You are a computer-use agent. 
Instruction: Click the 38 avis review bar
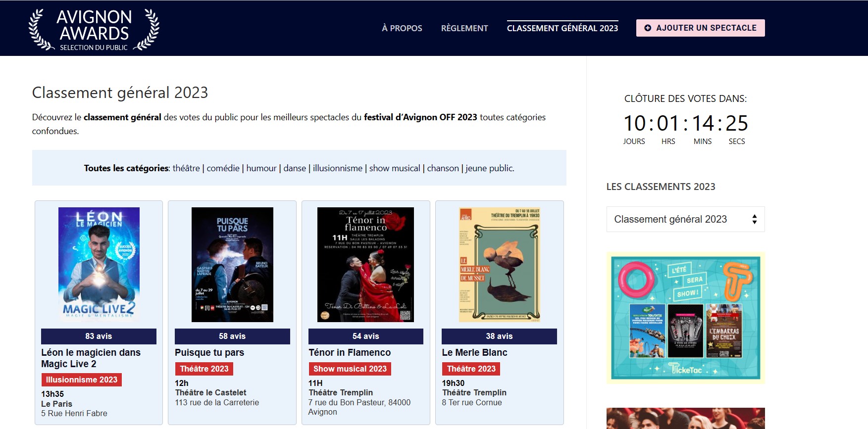pos(499,336)
